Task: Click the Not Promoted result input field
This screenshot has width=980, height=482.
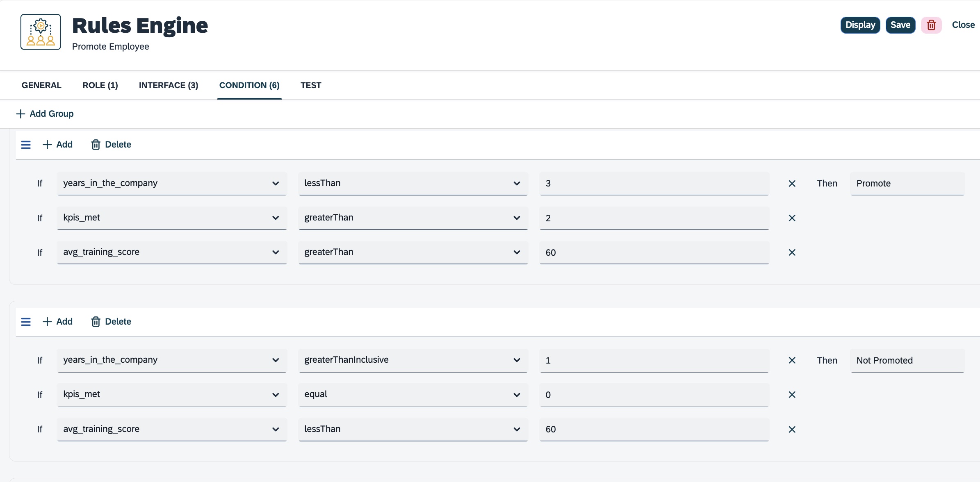Action: (907, 360)
